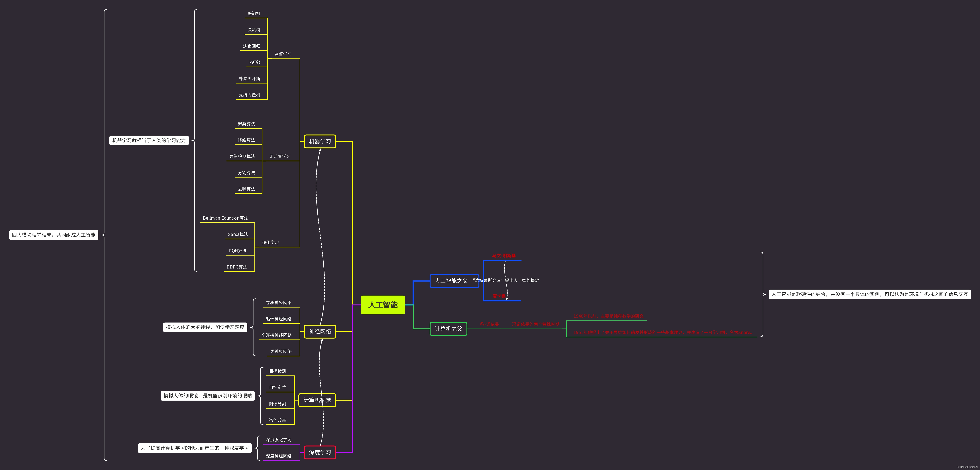Click the red 冯·诺依曼 label
The width and height of the screenshot is (980, 470).
[x=489, y=324]
